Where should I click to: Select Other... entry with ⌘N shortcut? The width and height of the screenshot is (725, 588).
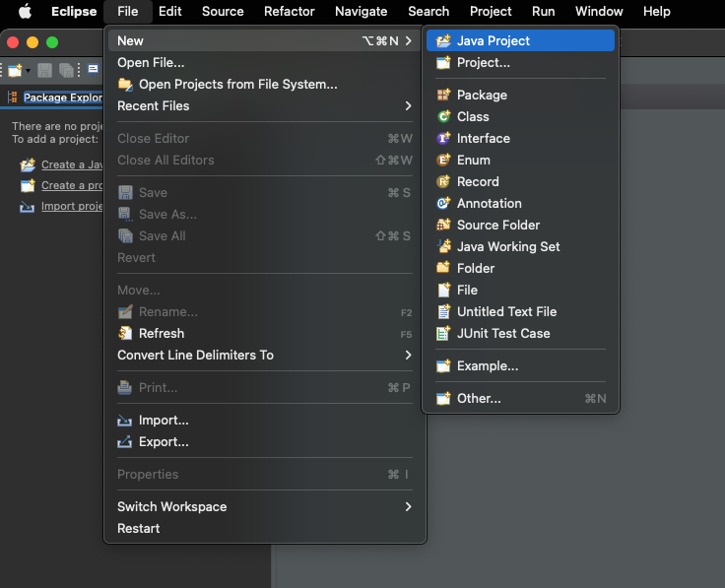(x=521, y=399)
